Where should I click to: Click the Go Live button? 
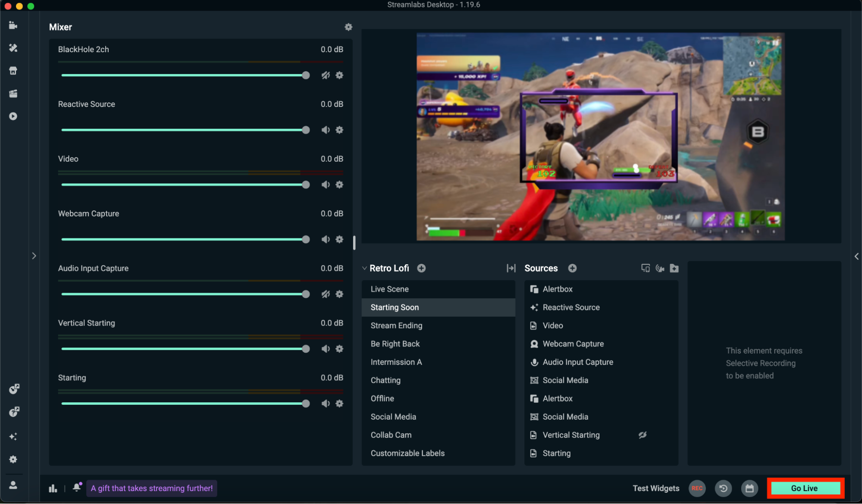click(804, 488)
